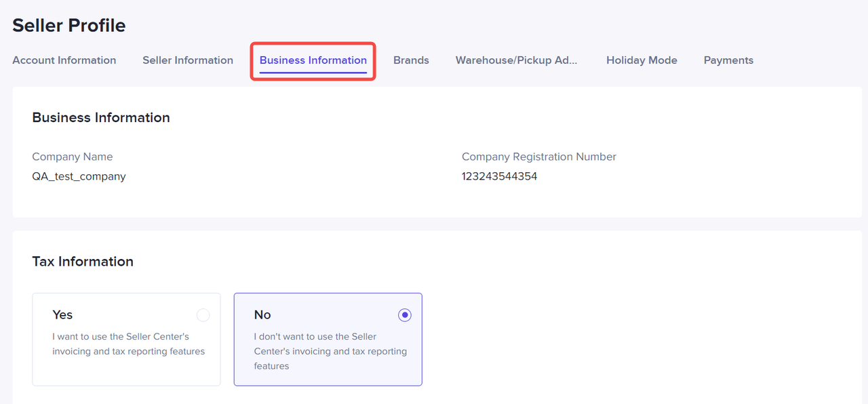Click the QA_test_company company name value

click(x=79, y=176)
